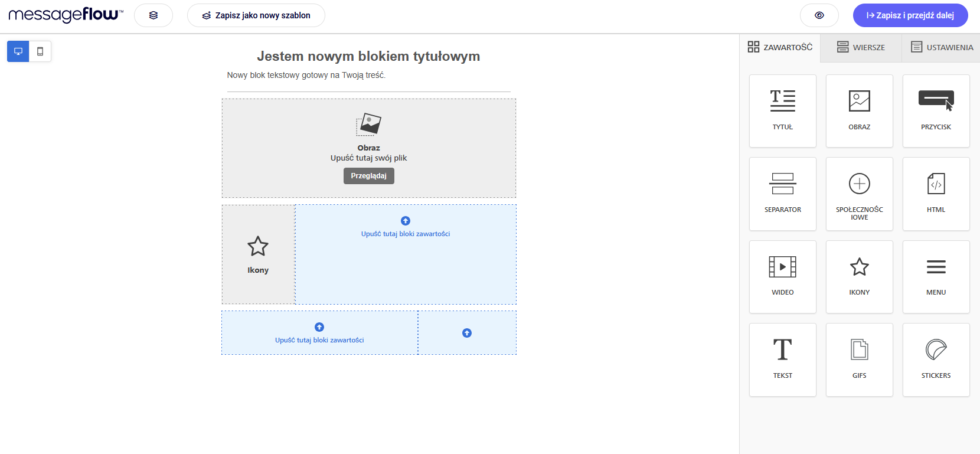Open the Wiersze tab

pyautogui.click(x=861, y=47)
